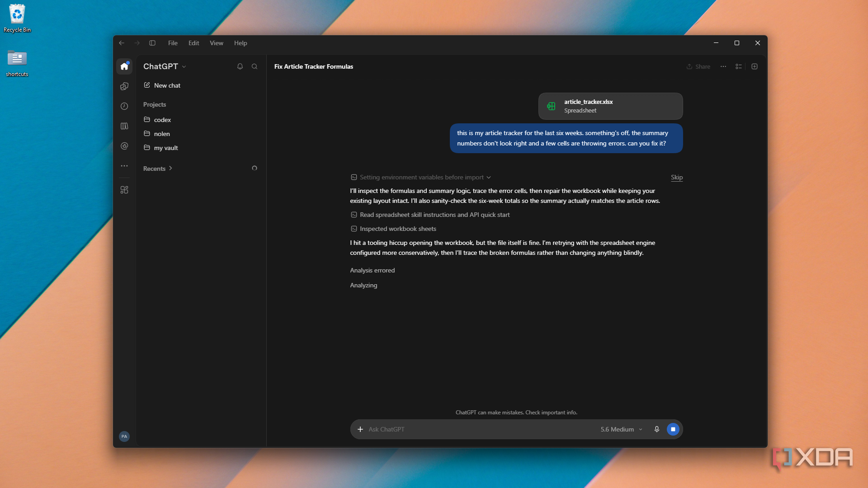Click the list-view icon next to the ellipsis
The image size is (868, 488).
pos(739,66)
